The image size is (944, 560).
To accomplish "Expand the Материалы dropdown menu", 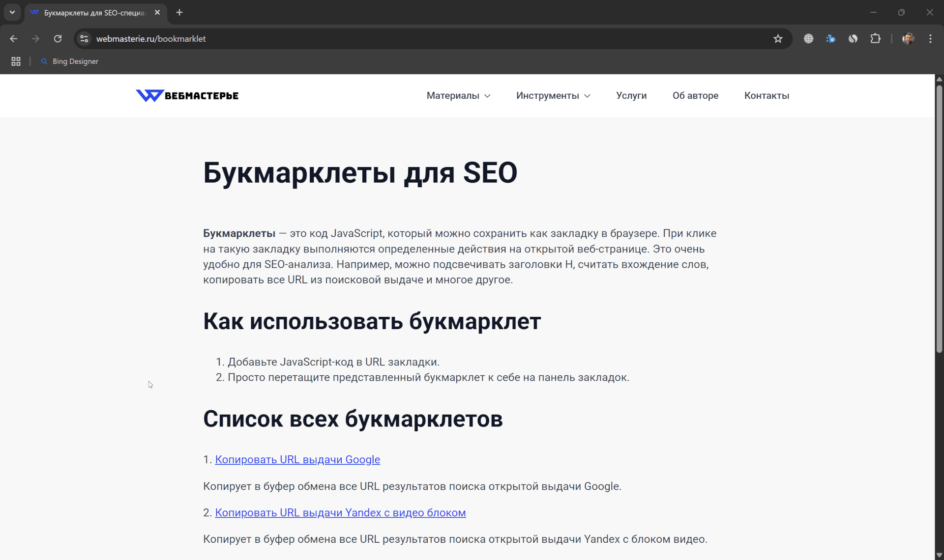I will click(458, 95).
